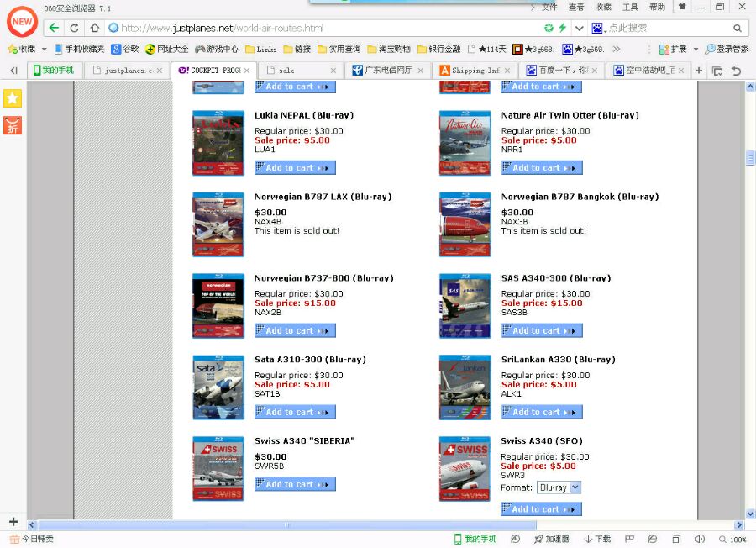
Task: Add Lukla NEPAL Blu-ray to cart
Action: click(295, 167)
